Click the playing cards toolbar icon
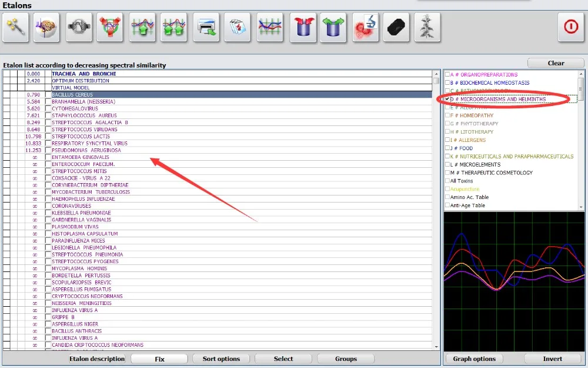This screenshot has width=588, height=368. tap(238, 28)
